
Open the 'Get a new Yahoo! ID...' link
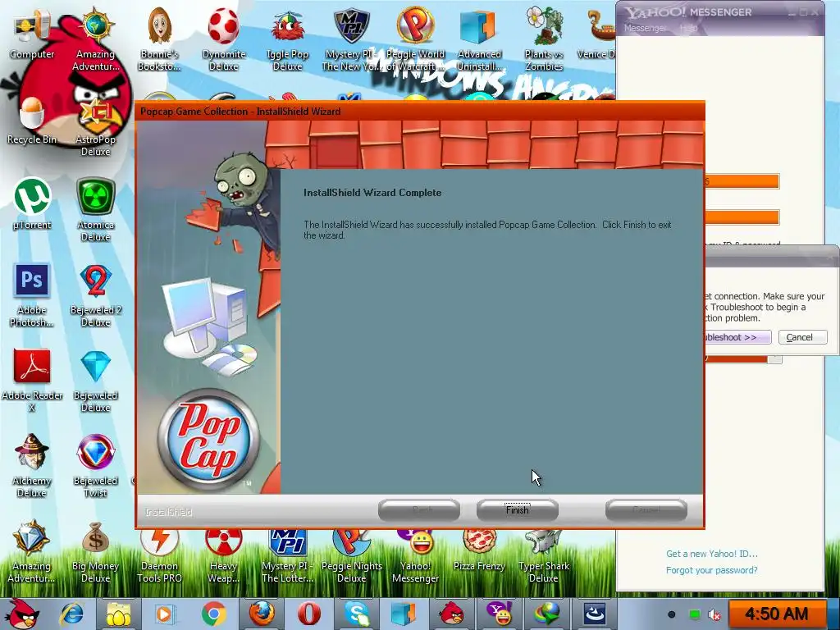click(x=712, y=554)
